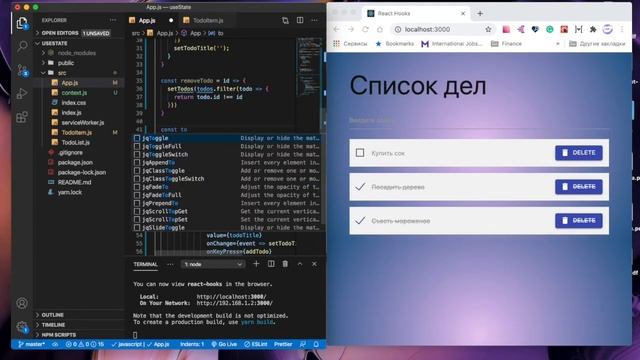
Task: Split the editor to the right
Action: click(x=300, y=20)
